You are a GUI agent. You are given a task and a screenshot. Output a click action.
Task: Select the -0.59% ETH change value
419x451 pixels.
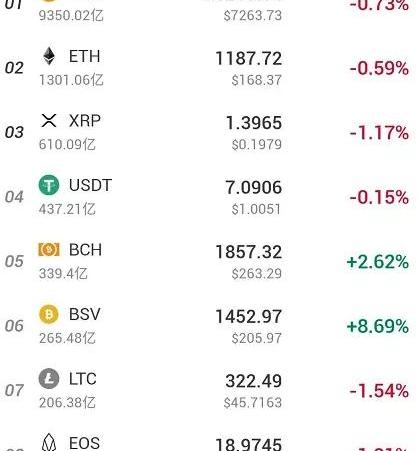point(379,68)
